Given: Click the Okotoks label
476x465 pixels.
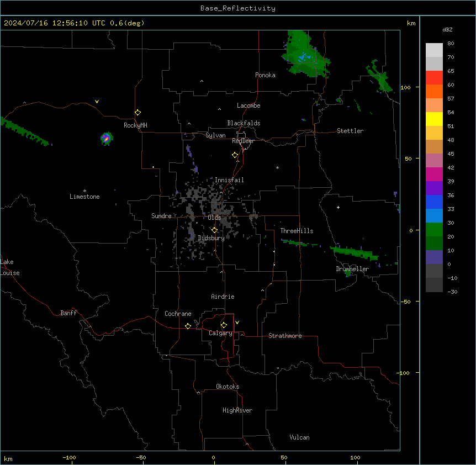Looking at the screenshot, I should (x=228, y=387).
